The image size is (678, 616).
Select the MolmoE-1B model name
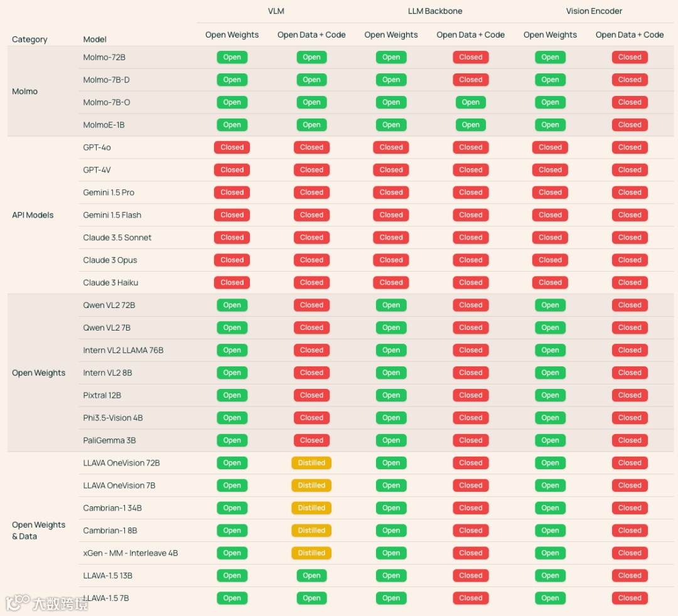[104, 124]
